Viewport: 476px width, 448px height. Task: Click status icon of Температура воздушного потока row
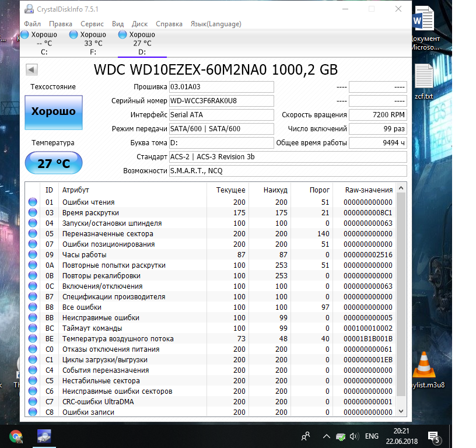[33, 338]
